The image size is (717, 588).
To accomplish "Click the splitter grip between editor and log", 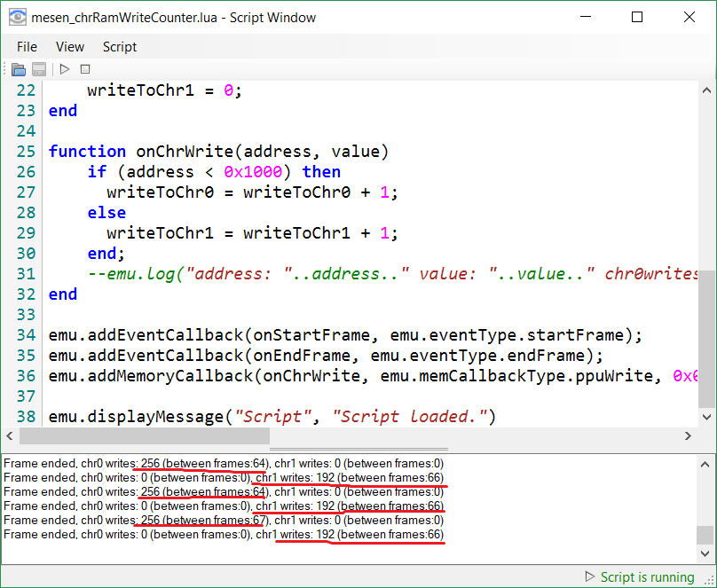I will (358, 450).
